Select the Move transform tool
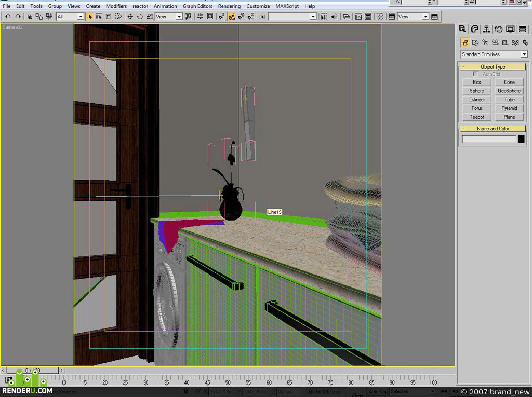The height and width of the screenshot is (397, 532). pos(130,16)
